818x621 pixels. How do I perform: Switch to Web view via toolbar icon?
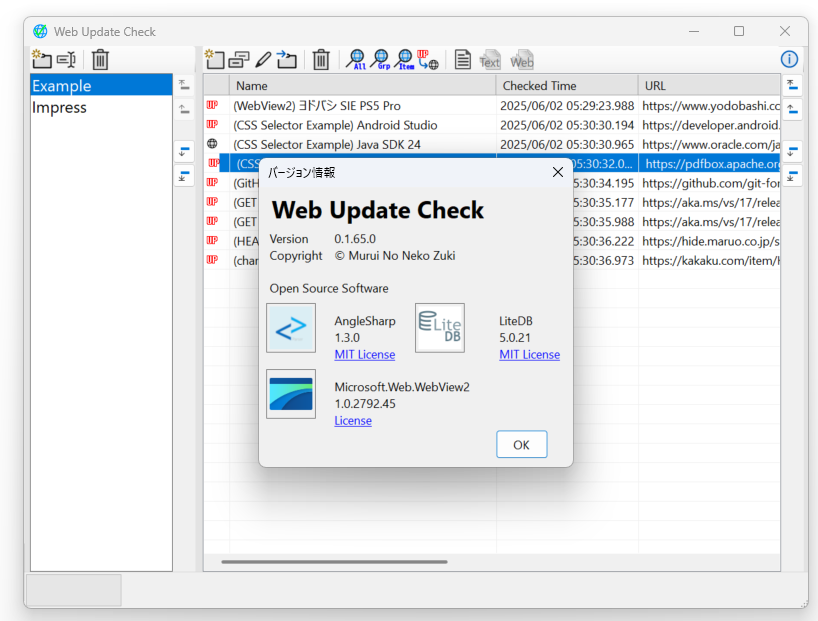[521, 60]
